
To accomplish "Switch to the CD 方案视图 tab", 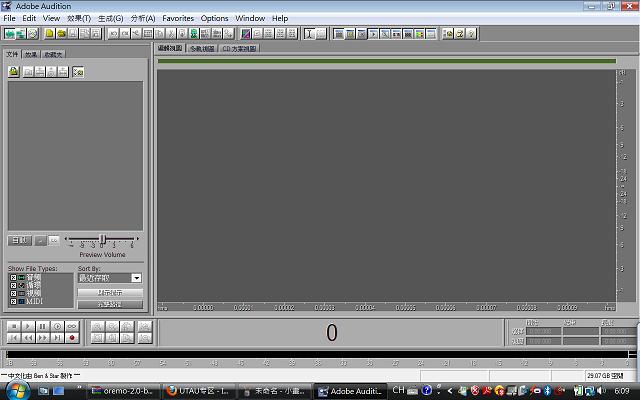I will tap(239, 49).
